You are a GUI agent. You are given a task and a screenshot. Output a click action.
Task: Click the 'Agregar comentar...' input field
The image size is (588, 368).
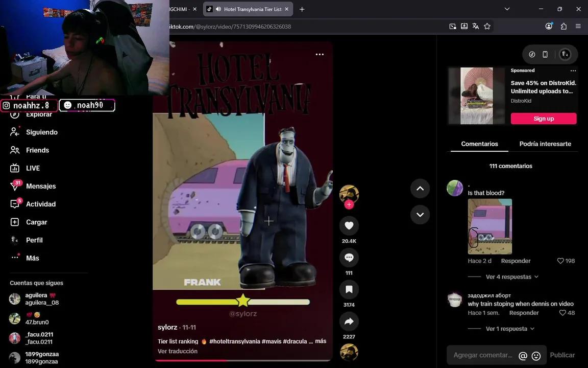(x=483, y=355)
